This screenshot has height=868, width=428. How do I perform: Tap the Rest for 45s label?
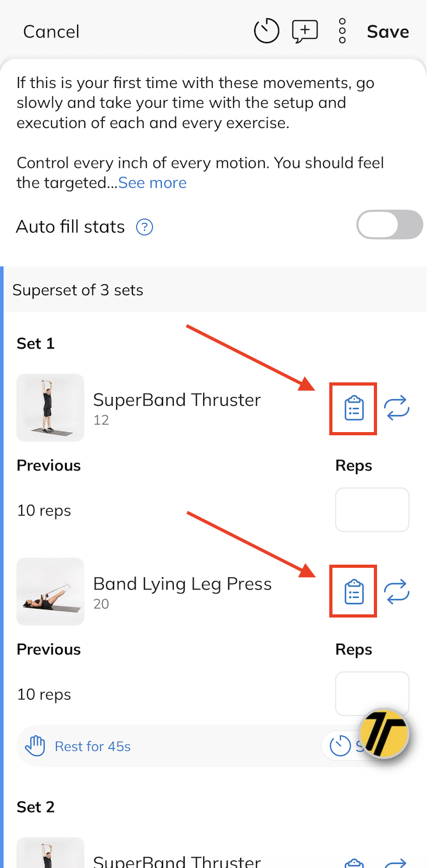(92, 746)
